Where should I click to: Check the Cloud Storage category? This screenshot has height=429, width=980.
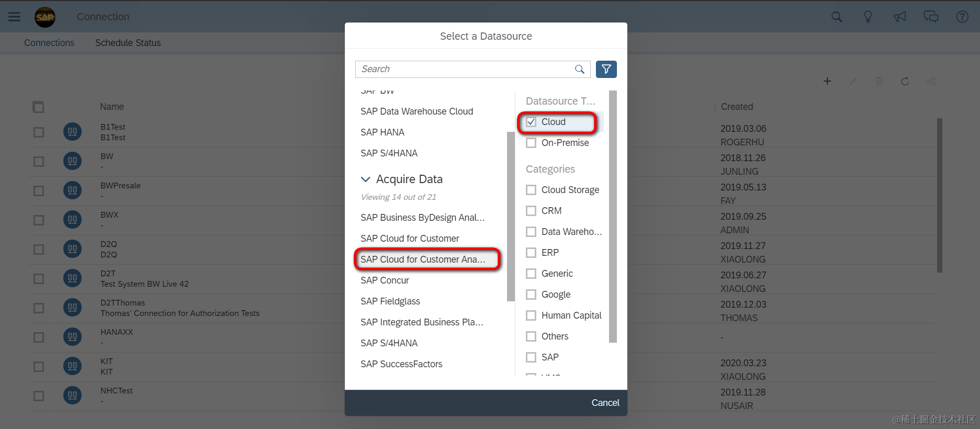pos(531,190)
